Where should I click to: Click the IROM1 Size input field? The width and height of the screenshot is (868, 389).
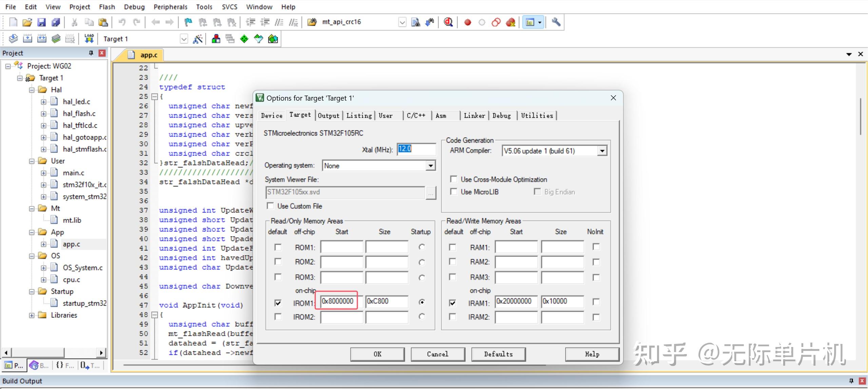coord(386,301)
